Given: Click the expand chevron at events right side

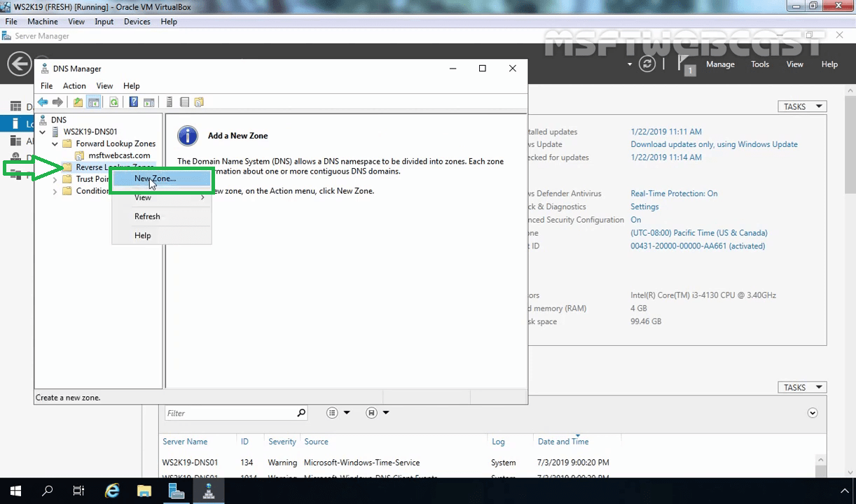Looking at the screenshot, I should click(813, 413).
